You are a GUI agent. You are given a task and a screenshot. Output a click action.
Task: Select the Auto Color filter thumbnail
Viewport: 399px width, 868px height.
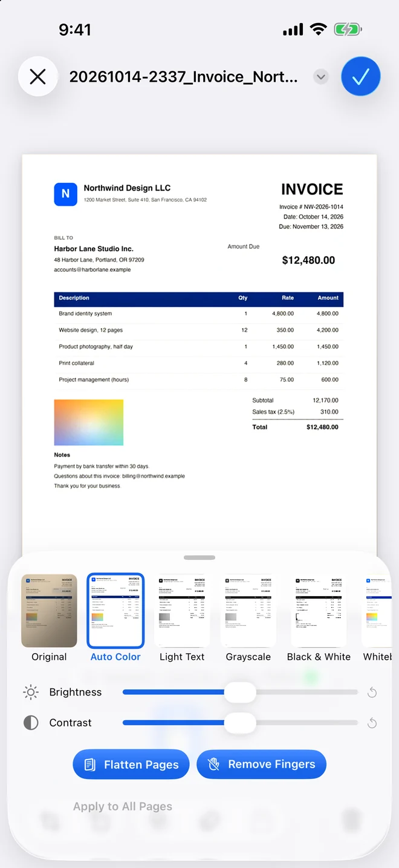pyautogui.click(x=115, y=611)
